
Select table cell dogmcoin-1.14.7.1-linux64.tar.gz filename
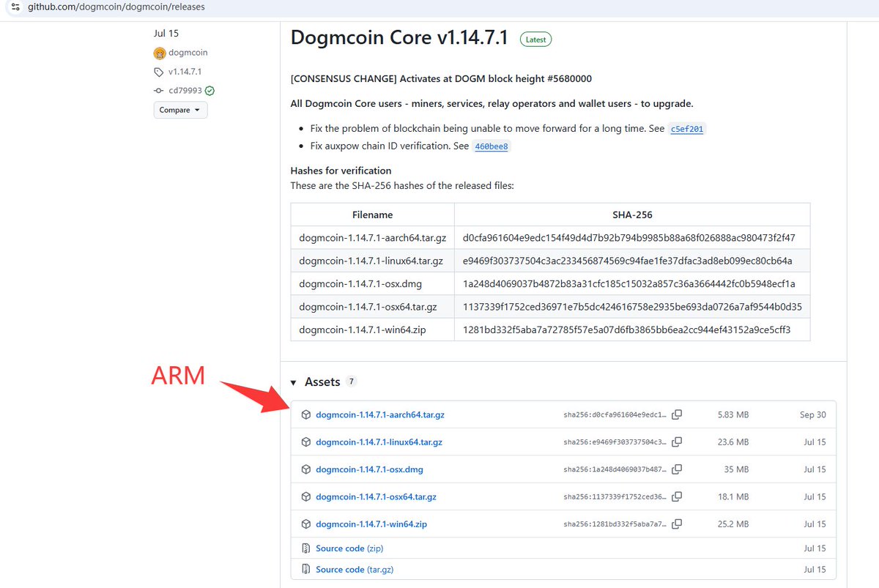click(x=372, y=261)
